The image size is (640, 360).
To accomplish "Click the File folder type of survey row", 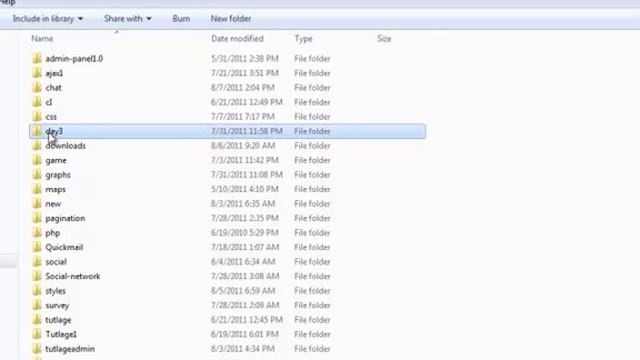I will pos(312,305).
